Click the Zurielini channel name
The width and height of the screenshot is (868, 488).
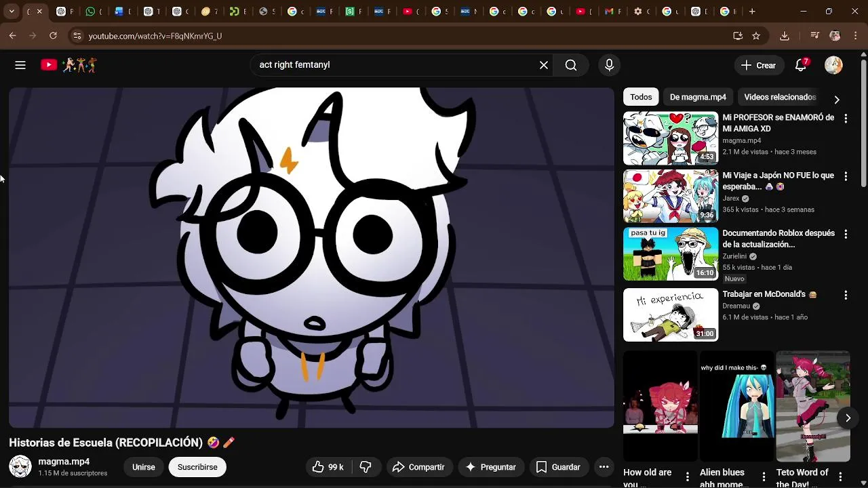coord(734,256)
